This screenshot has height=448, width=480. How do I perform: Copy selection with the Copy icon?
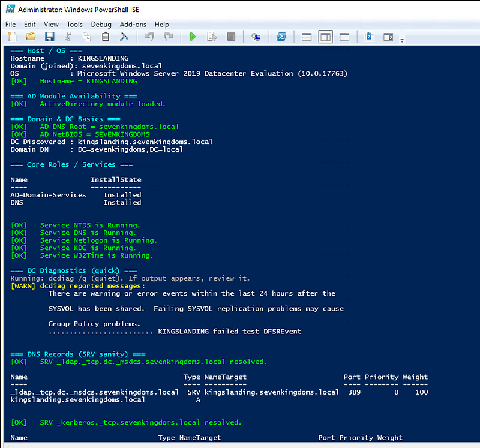86,37
